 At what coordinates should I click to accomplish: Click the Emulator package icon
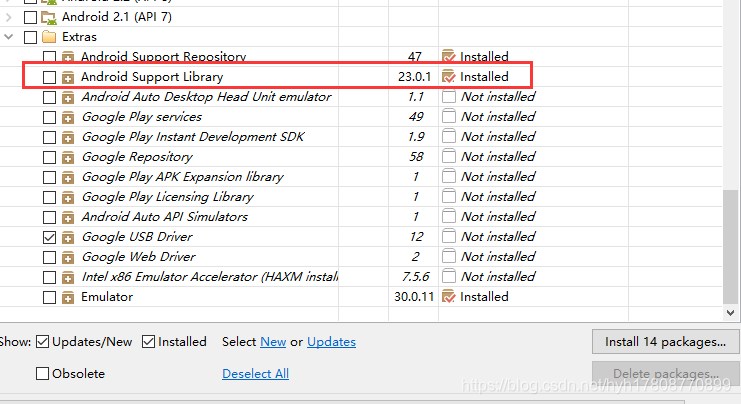(x=68, y=297)
